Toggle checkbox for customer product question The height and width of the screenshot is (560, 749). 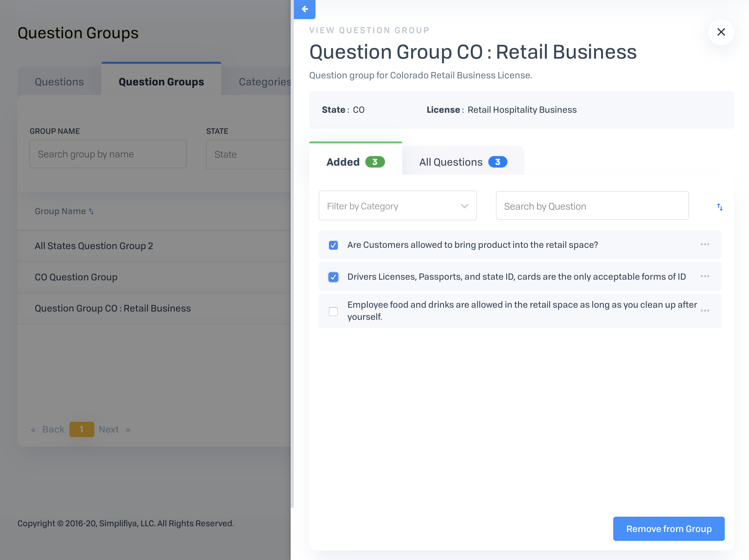(x=334, y=245)
